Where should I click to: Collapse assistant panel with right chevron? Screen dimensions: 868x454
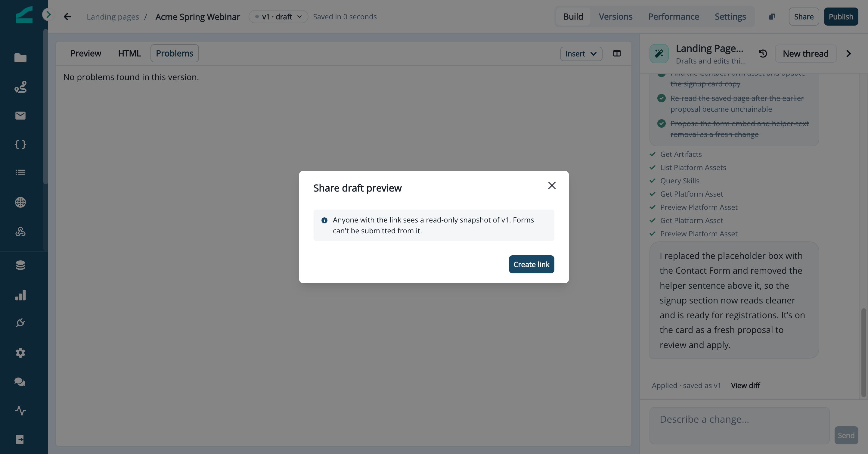click(x=848, y=54)
